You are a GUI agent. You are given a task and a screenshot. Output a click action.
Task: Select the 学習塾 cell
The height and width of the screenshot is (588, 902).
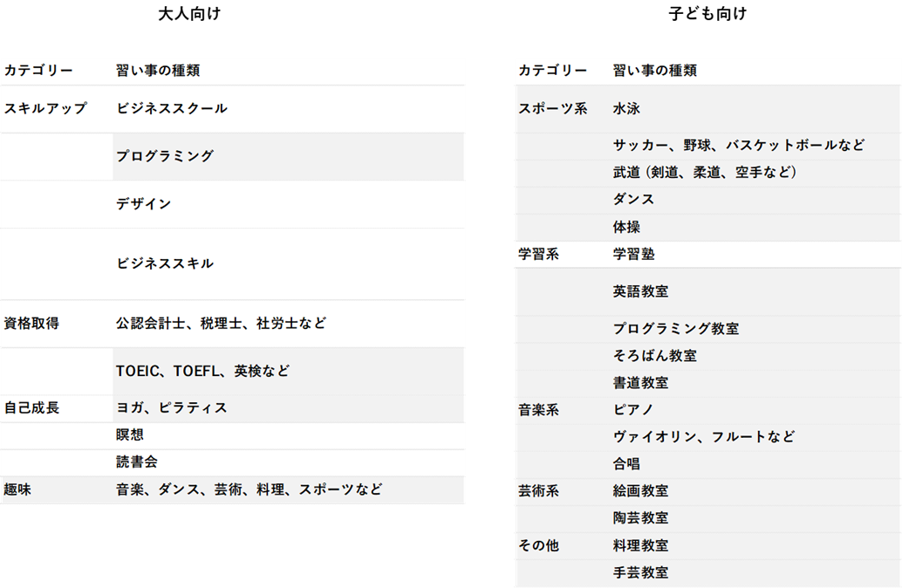[633, 255]
